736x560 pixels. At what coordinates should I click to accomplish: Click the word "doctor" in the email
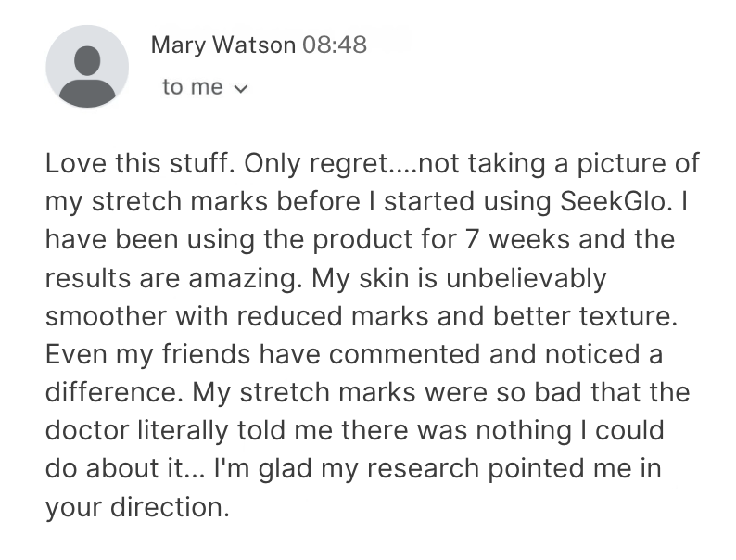87,430
